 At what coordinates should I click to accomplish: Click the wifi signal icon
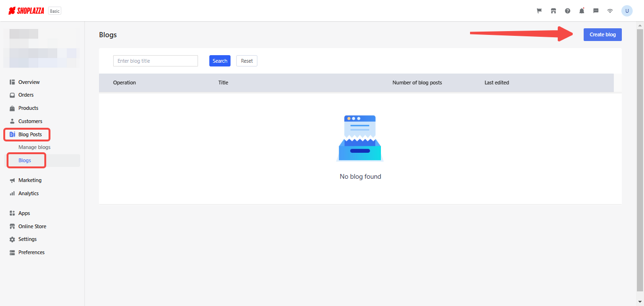(x=610, y=11)
